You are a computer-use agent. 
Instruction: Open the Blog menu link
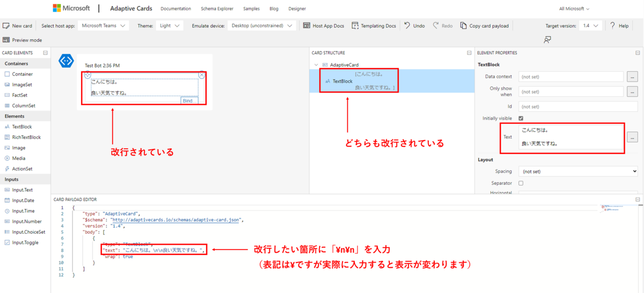274,9
